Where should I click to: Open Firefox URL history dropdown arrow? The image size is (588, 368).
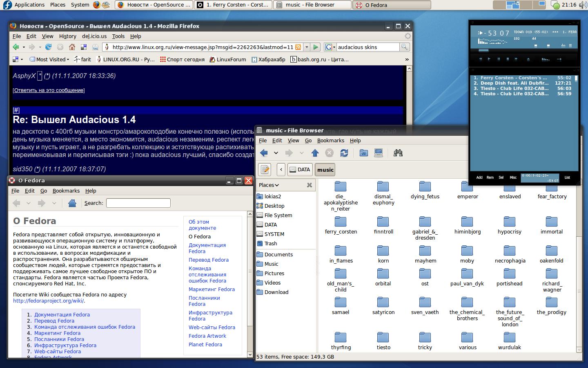306,47
